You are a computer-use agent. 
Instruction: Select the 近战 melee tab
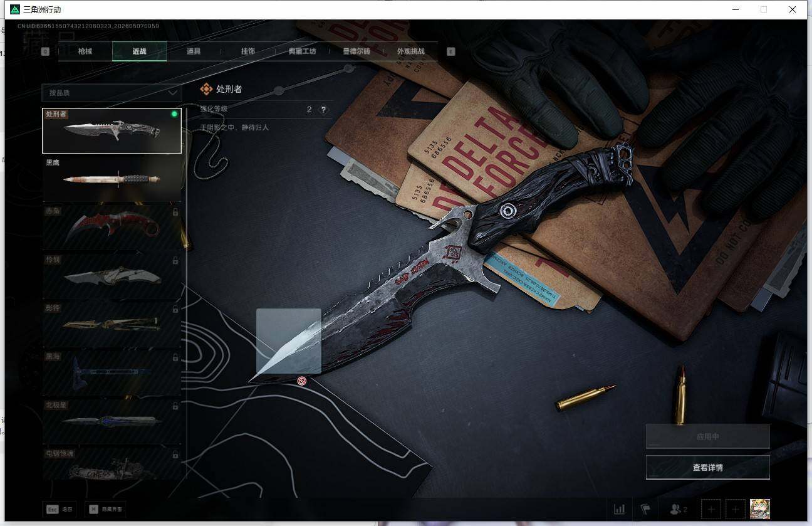coord(139,51)
